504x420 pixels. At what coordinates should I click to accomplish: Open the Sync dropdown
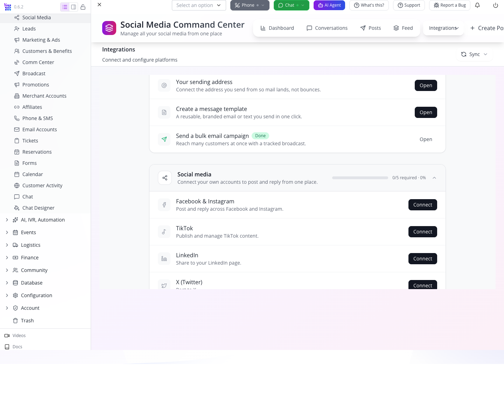click(x=474, y=54)
